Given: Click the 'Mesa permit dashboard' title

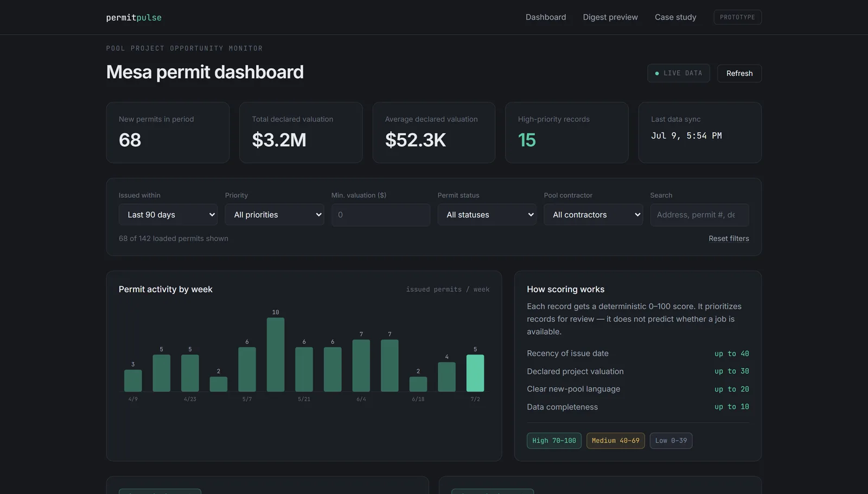Looking at the screenshot, I should coord(205,72).
